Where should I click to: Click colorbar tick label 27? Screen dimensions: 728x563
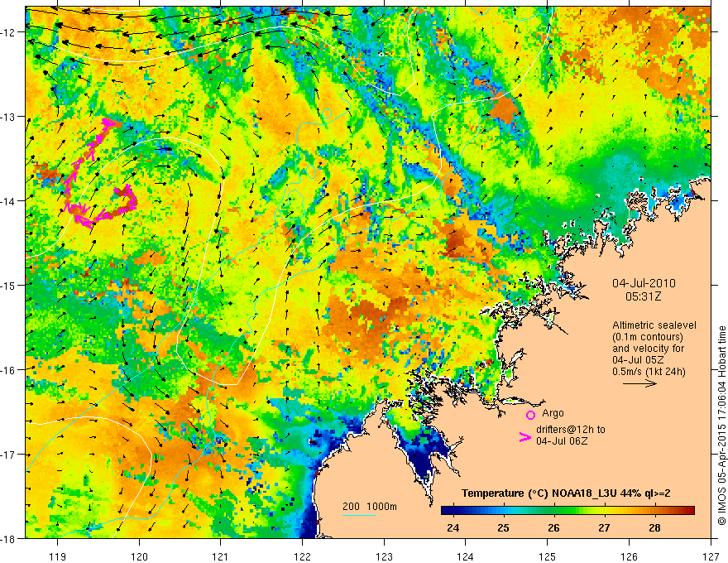click(604, 527)
